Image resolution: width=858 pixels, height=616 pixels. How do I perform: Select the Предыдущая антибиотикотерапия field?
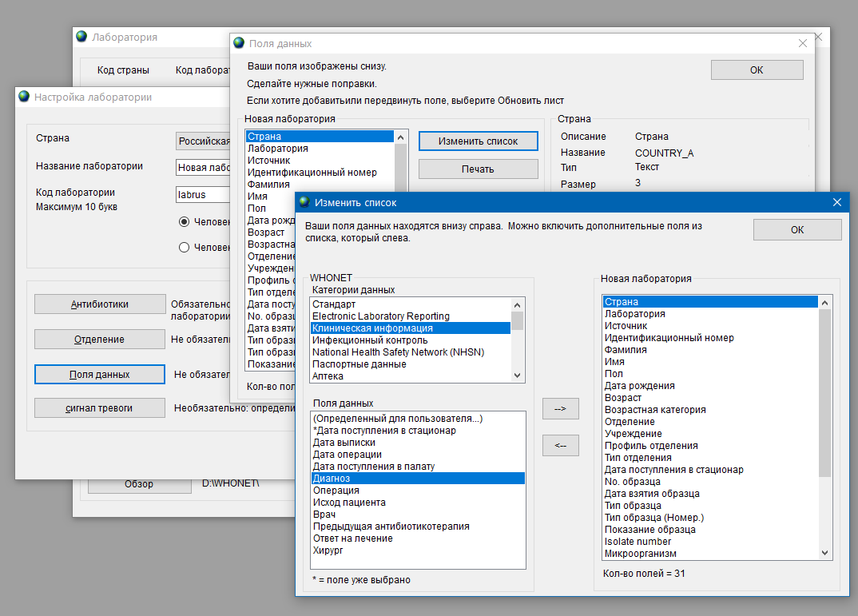(418, 527)
